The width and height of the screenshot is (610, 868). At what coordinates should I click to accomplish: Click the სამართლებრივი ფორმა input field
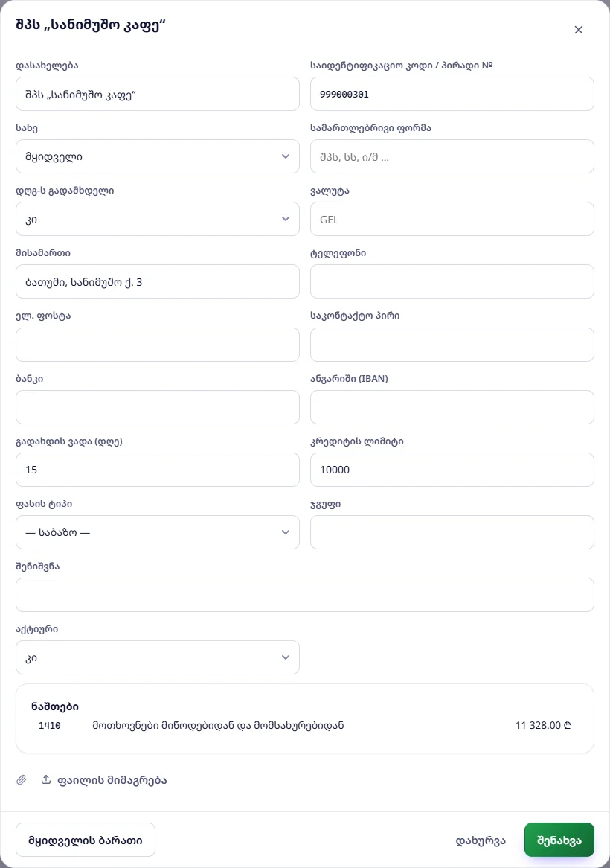click(452, 156)
